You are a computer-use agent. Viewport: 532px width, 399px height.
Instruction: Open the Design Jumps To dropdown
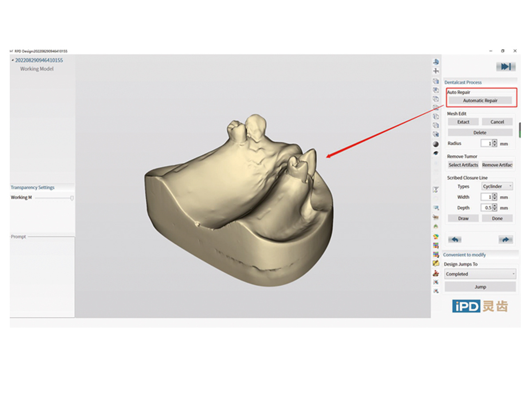pos(480,274)
